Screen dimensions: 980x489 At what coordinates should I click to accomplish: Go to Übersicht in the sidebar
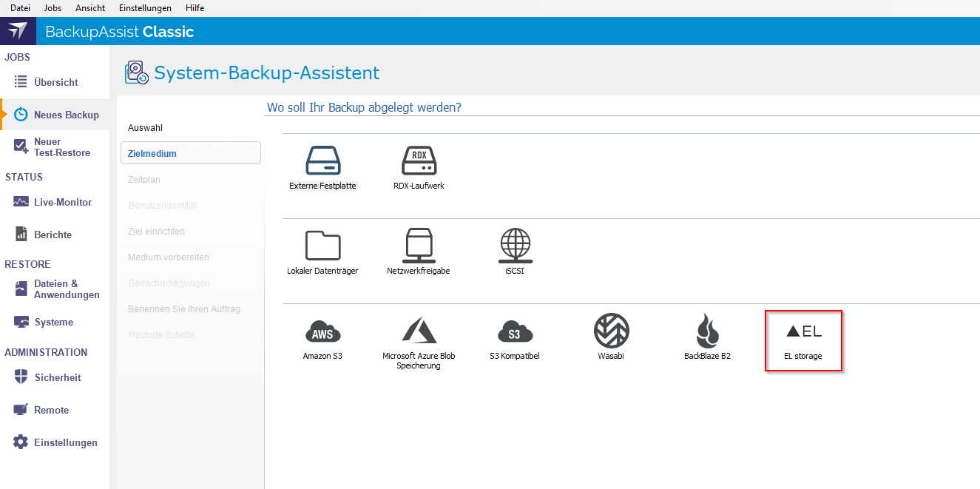(x=55, y=82)
